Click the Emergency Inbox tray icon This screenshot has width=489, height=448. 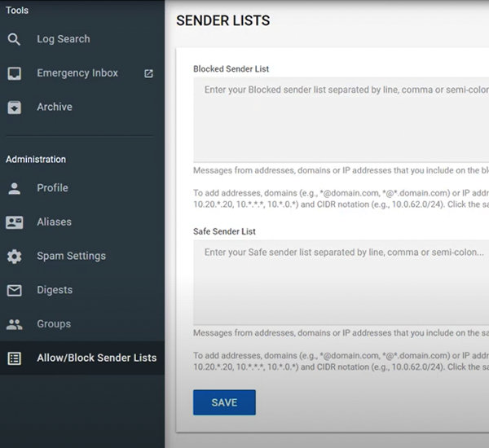pos(15,73)
